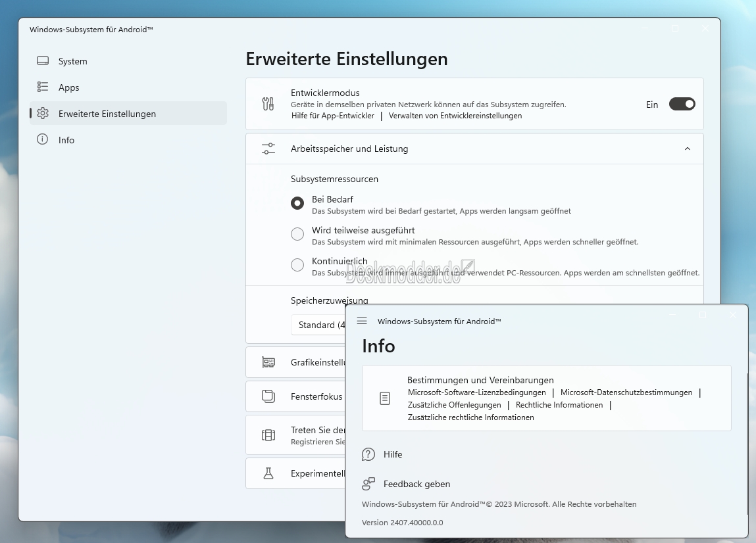
Task: Expand the Experimentell settings row
Action: pyautogui.click(x=295, y=473)
